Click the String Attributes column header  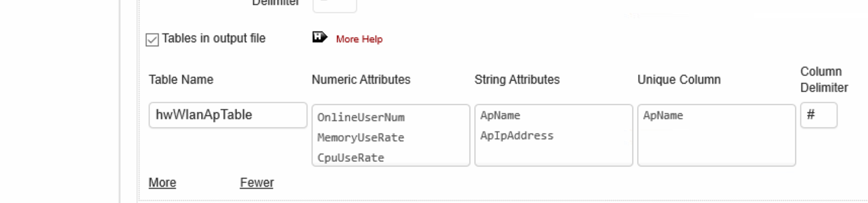[517, 80]
